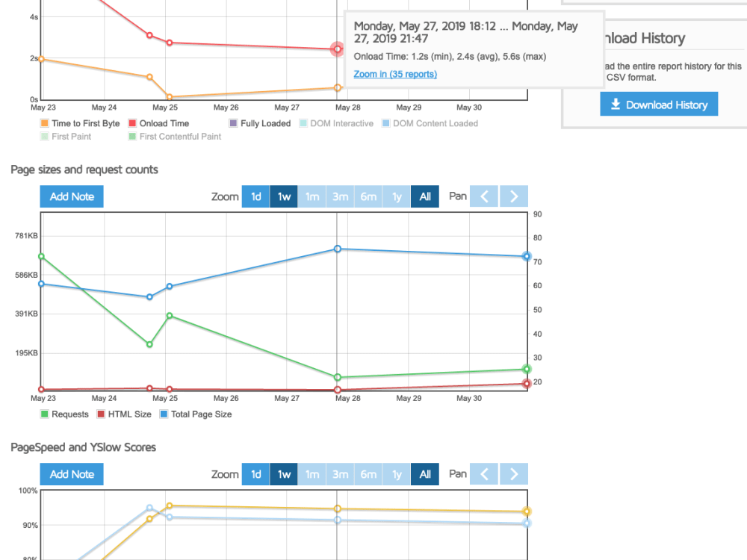747x560 pixels.
Task: Toggle Time to First Byte legend series
Action: tap(80, 123)
